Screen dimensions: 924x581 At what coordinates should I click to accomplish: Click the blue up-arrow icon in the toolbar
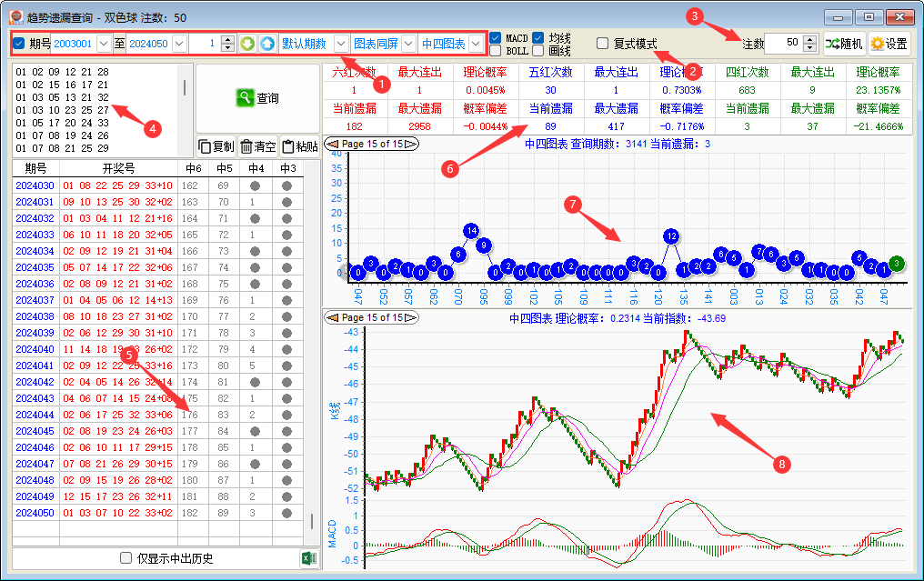(267, 44)
